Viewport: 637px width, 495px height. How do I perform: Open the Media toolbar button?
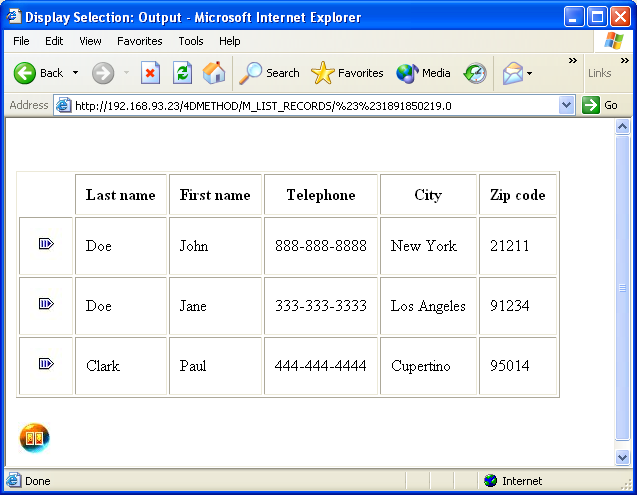tap(423, 73)
